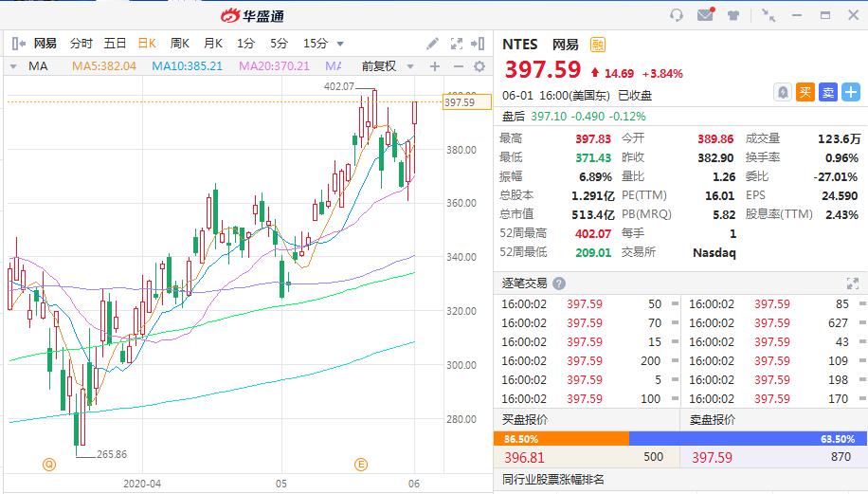Minimize the 华盛通 window

(797, 15)
